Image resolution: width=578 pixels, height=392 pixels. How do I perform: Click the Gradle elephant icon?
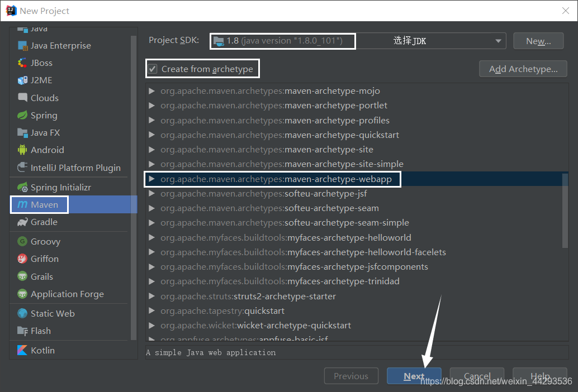22,222
